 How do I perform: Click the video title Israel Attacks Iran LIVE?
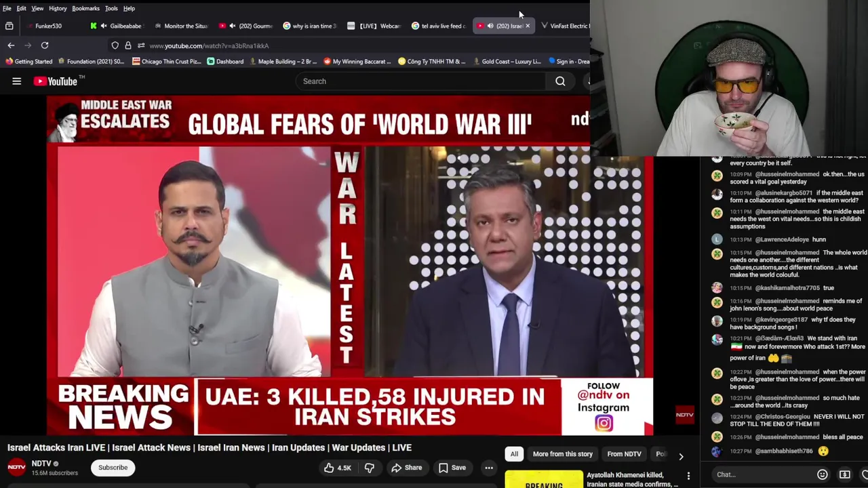coord(210,448)
